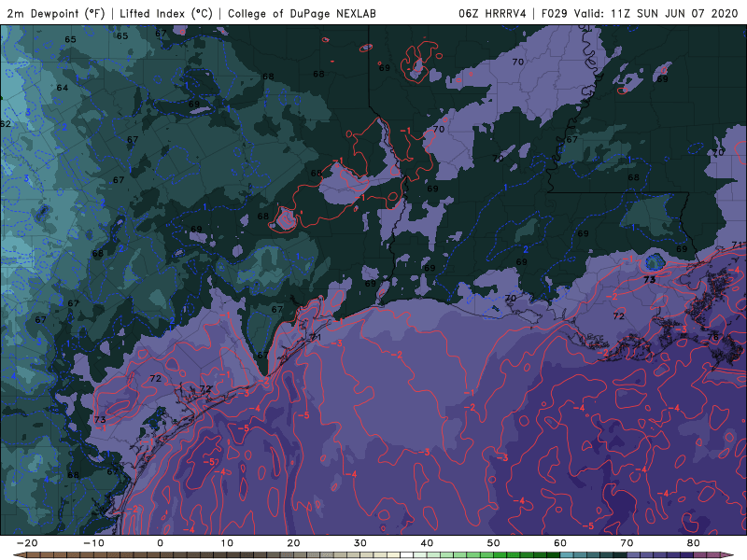Click the "0" colorbar scale label
Screen dimensions: 747x560
pyautogui.click(x=160, y=543)
